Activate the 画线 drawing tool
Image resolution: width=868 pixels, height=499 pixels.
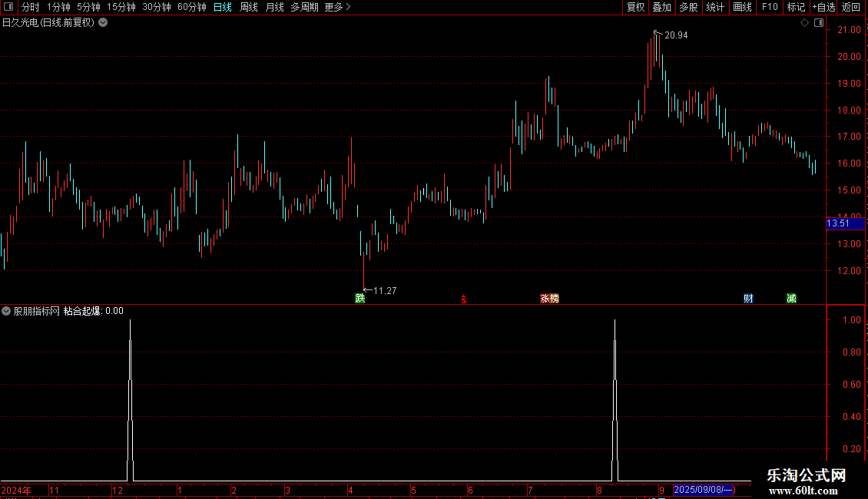click(742, 7)
